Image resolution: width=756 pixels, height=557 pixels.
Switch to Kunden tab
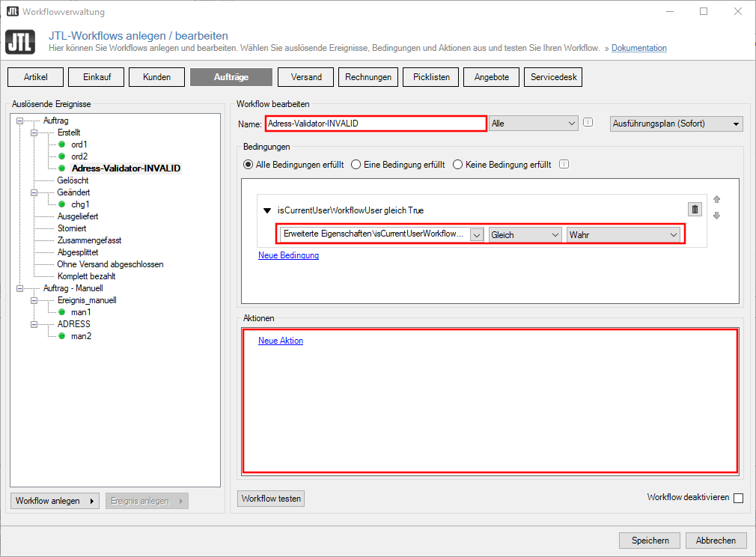(156, 77)
